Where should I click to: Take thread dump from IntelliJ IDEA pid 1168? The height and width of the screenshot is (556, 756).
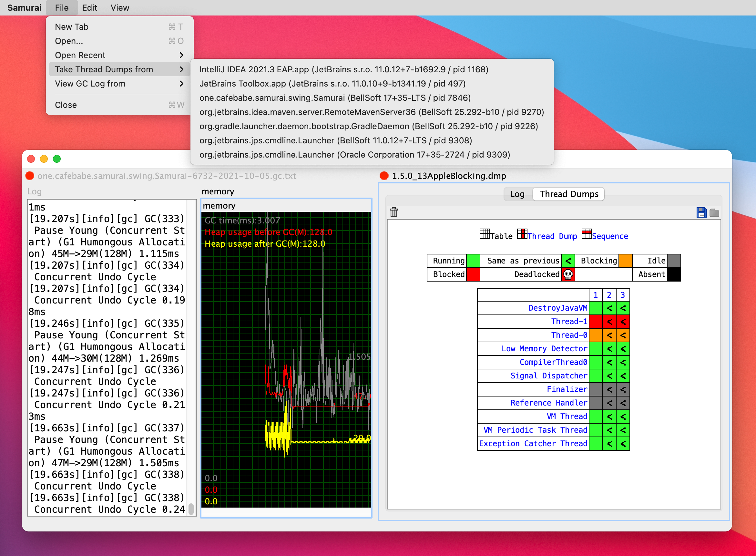(x=372, y=69)
